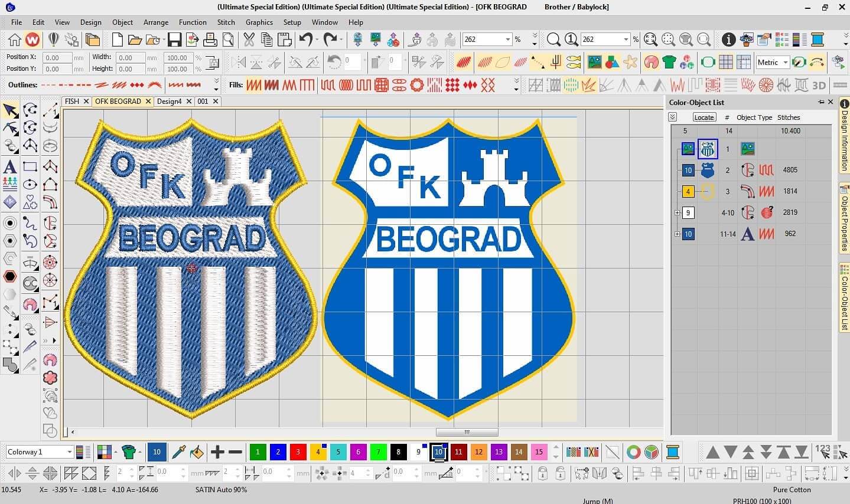Select the lettering tool in left toolbox
Image resolution: width=850 pixels, height=504 pixels.
(10, 167)
